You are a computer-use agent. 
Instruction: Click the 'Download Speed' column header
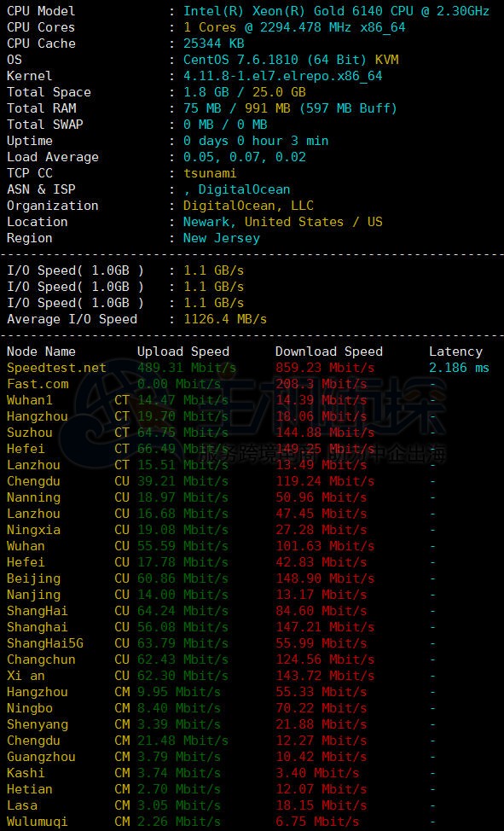point(328,352)
